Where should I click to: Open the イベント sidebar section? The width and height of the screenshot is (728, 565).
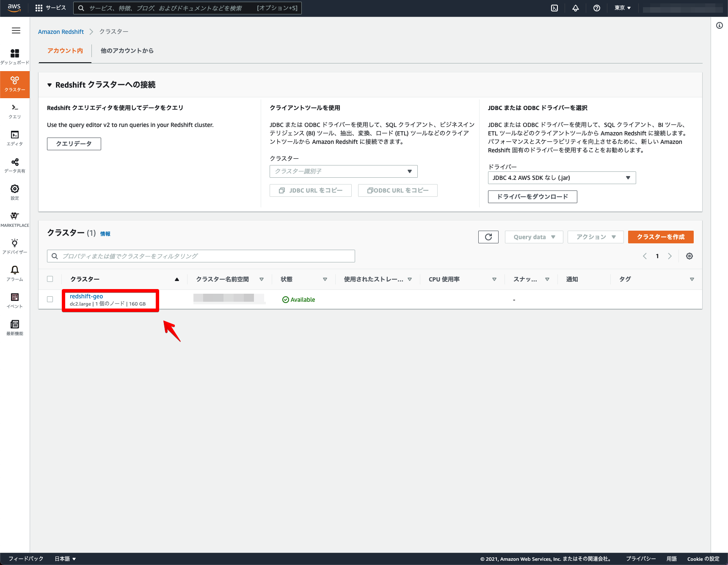[x=15, y=300]
